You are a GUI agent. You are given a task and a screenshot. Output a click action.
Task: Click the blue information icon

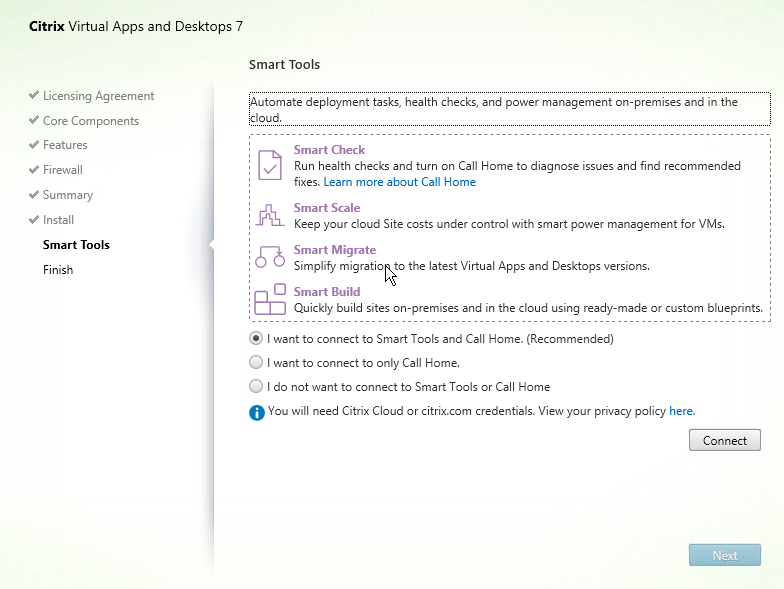pos(257,412)
